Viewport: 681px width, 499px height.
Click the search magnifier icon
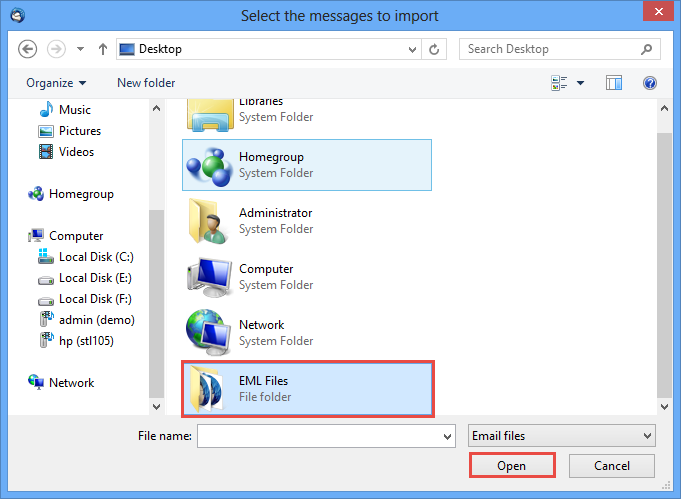click(x=646, y=49)
